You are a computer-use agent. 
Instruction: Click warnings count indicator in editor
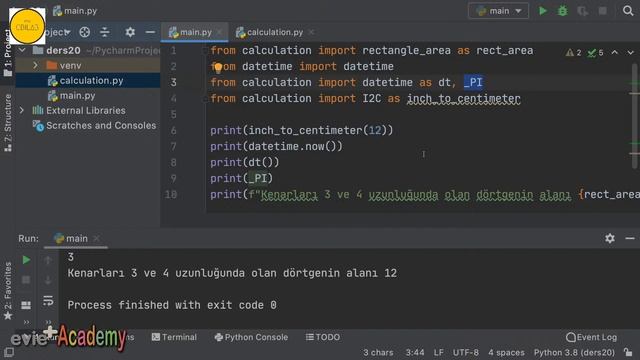click(573, 53)
